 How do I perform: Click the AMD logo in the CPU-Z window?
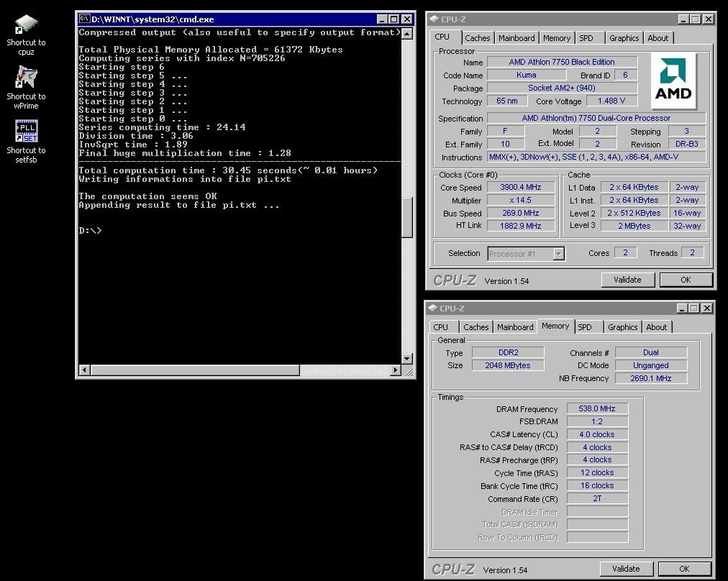[x=673, y=81]
